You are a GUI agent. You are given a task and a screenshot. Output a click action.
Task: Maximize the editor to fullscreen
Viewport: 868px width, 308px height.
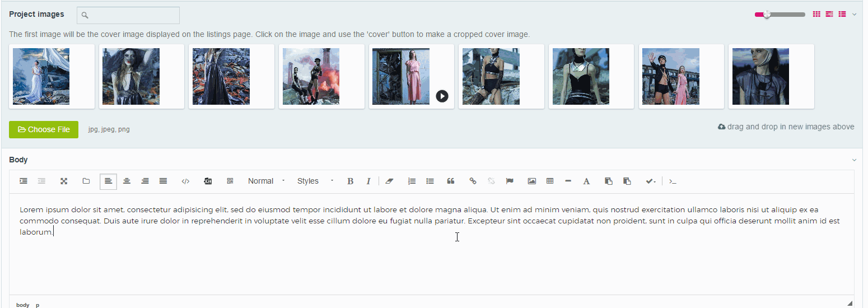(x=64, y=181)
